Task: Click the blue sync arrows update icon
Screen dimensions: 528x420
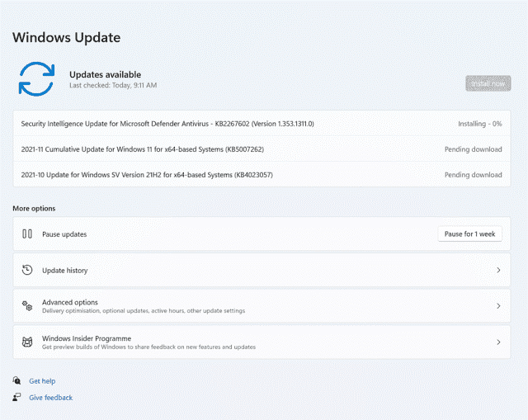Action: pos(36,79)
